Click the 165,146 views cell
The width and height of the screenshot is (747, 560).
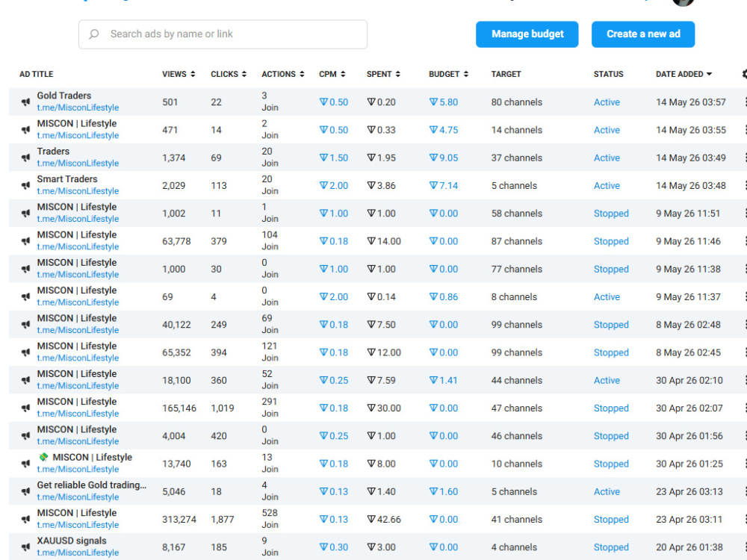point(179,408)
